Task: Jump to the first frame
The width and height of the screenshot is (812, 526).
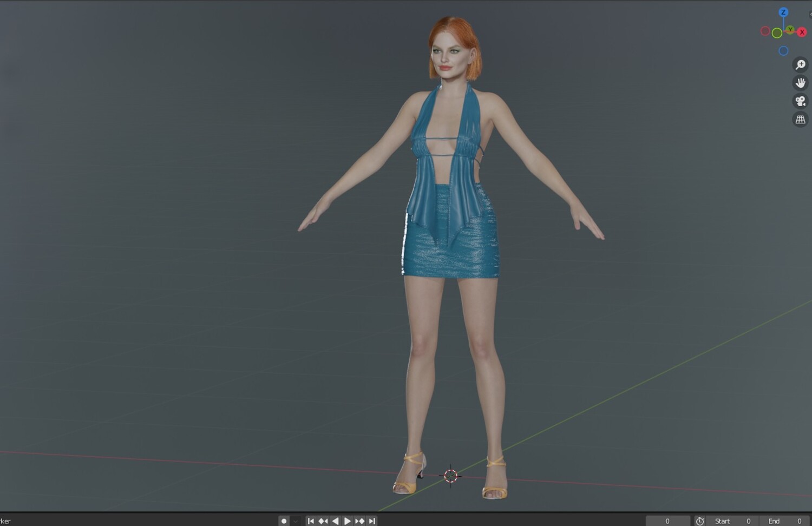Action: (311, 521)
